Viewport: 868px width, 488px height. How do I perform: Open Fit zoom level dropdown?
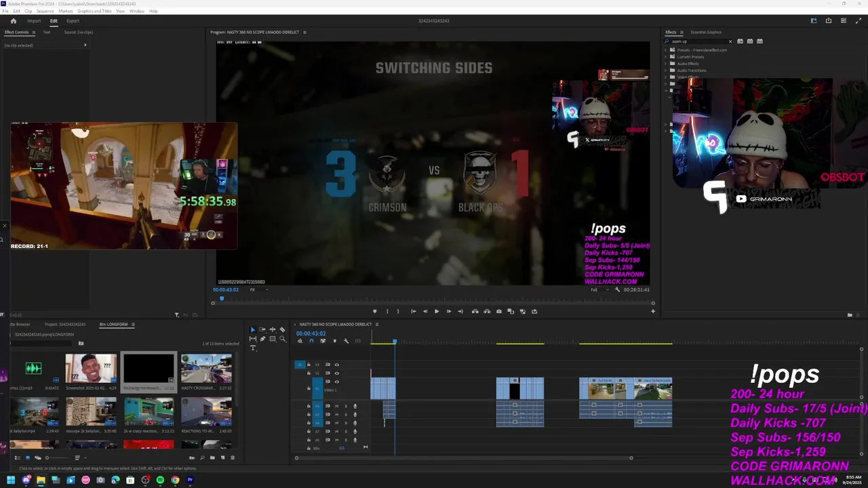pyautogui.click(x=258, y=289)
